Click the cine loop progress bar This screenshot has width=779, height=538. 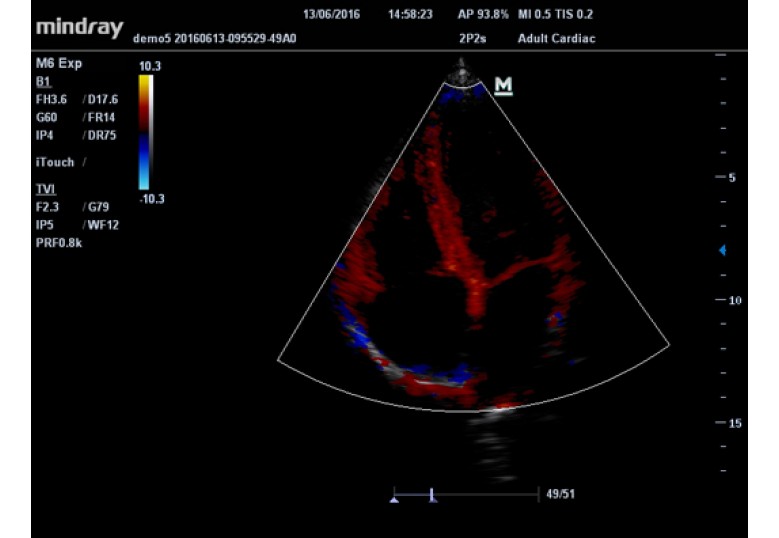click(x=466, y=494)
